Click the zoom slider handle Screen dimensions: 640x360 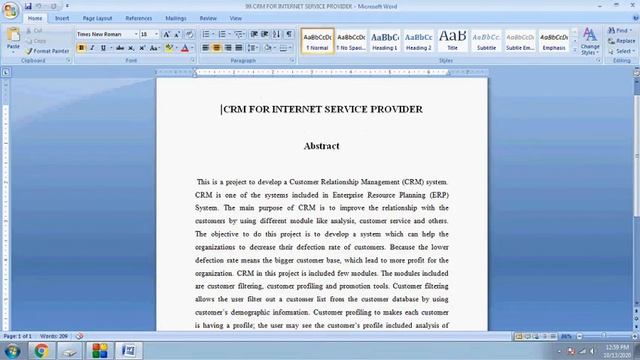[x=604, y=336]
